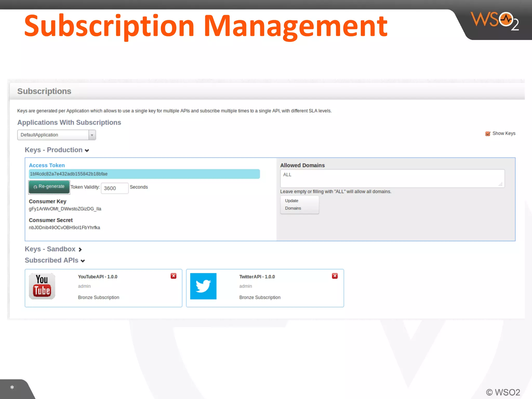Image resolution: width=532 pixels, height=399 pixels.
Task: Toggle the Show Keys checkbox
Action: click(x=488, y=134)
